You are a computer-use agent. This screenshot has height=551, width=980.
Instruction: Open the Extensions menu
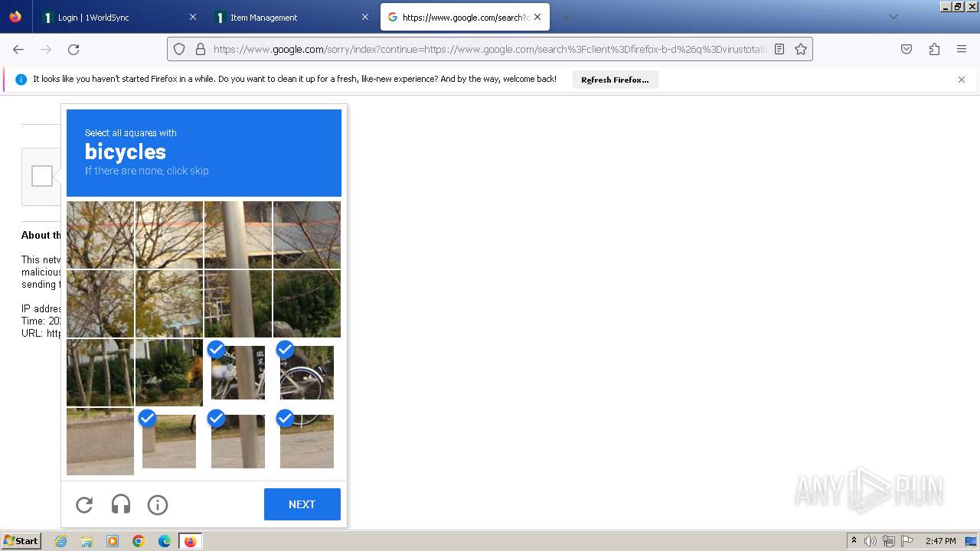coord(934,49)
